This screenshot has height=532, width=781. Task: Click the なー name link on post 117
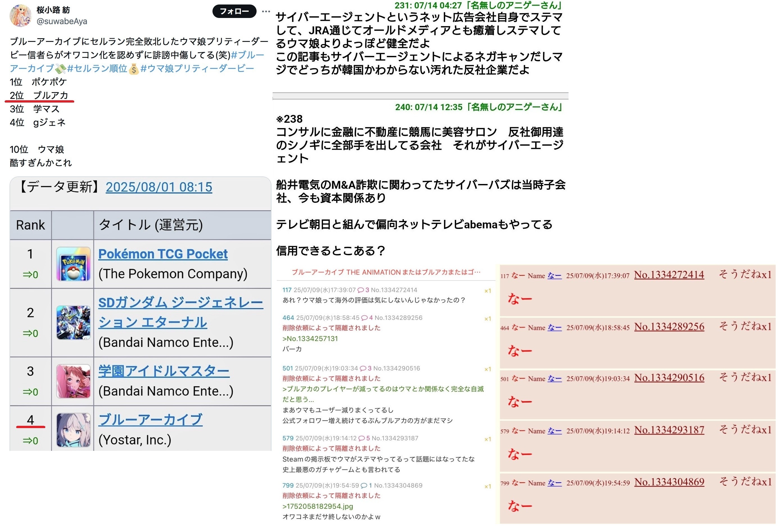[554, 276]
